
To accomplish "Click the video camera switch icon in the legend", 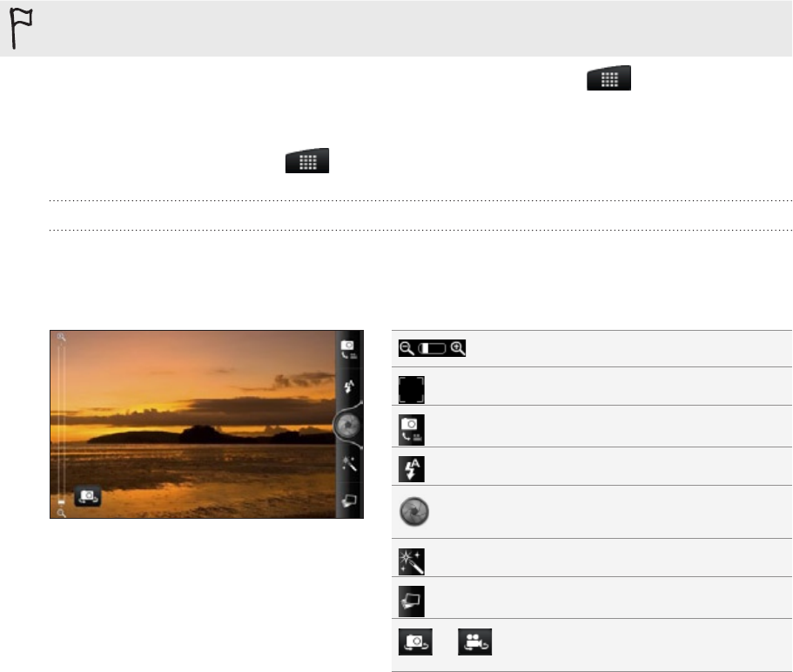I will click(x=475, y=642).
